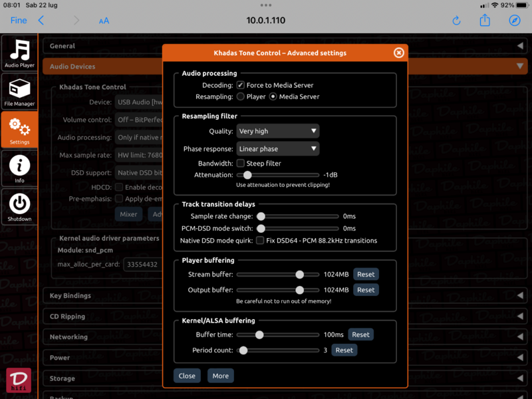Screen dimensions: 532x399
Task: Tap the Safari compass icon
Action: coord(513,21)
